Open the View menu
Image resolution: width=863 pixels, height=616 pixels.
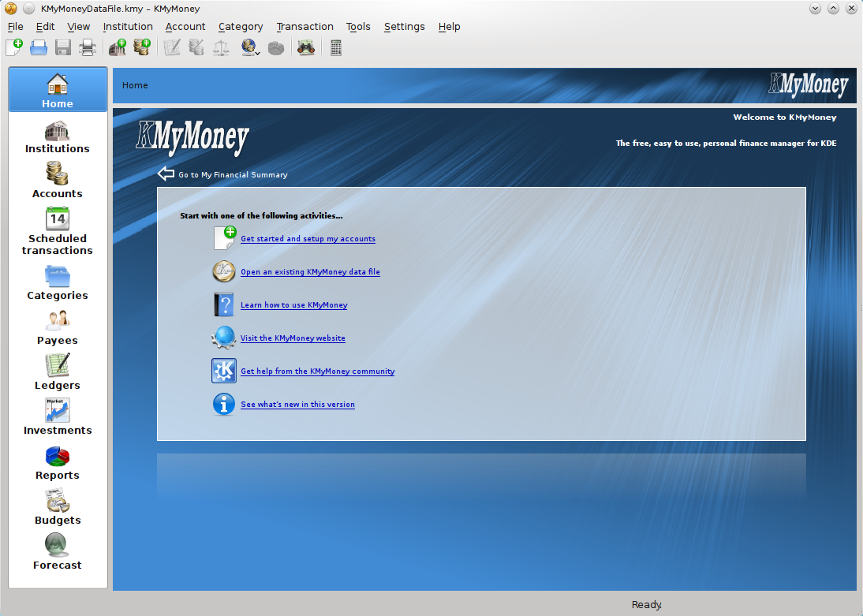point(79,27)
